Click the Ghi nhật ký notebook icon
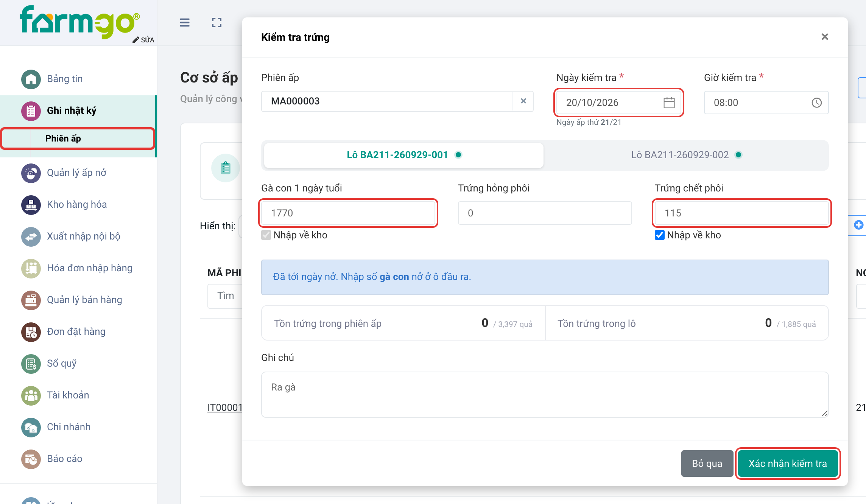866x504 pixels. 31,111
